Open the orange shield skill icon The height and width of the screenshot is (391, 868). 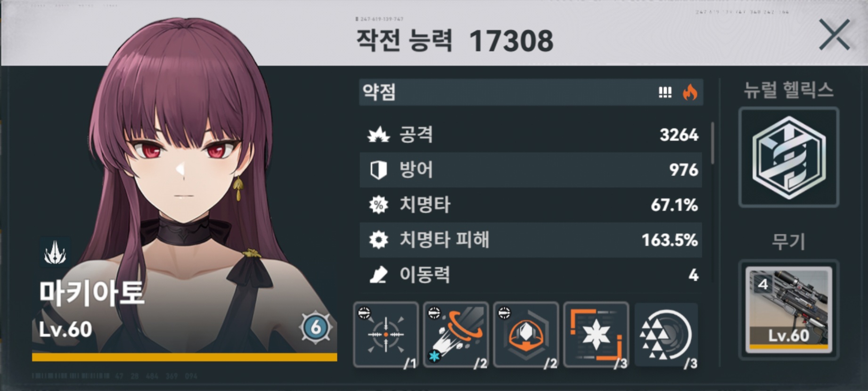(x=526, y=335)
